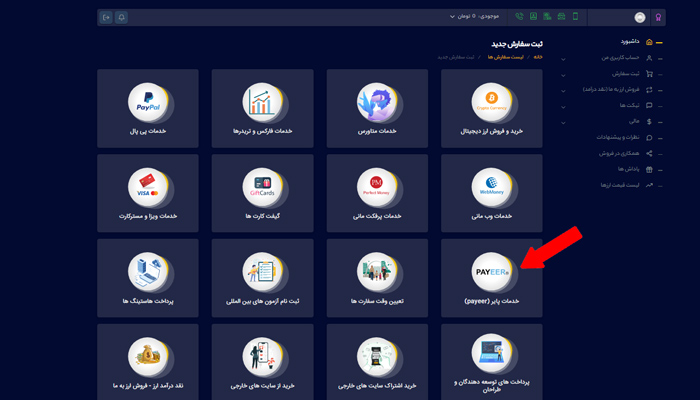Click the خانه breadcrumb link
This screenshot has height=400, width=700.
(538, 57)
